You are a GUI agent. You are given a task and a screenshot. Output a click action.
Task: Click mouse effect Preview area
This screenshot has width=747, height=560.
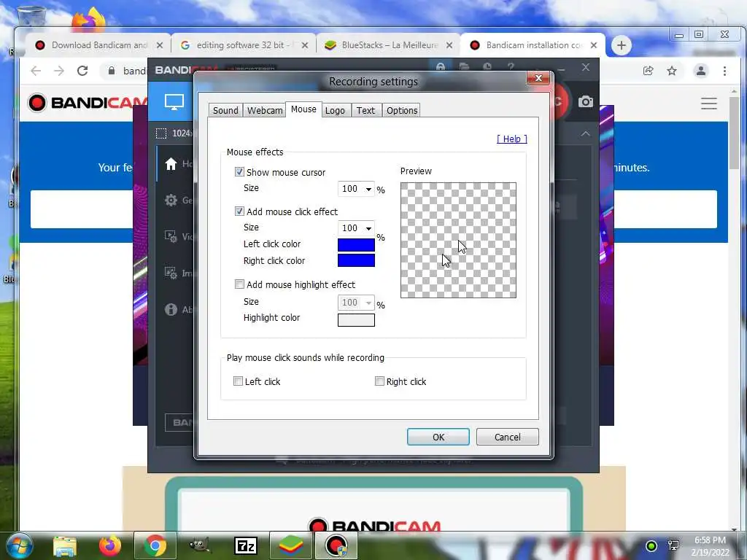pyautogui.click(x=458, y=240)
